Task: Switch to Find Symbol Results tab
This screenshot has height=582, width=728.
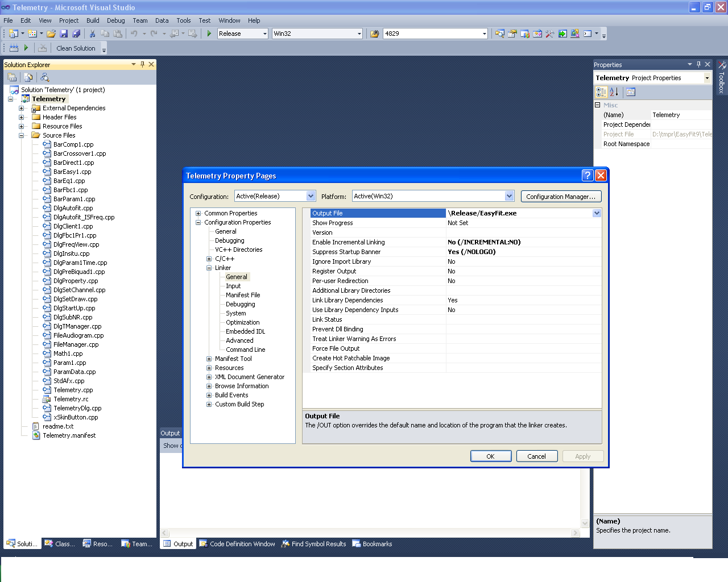Action: point(314,544)
